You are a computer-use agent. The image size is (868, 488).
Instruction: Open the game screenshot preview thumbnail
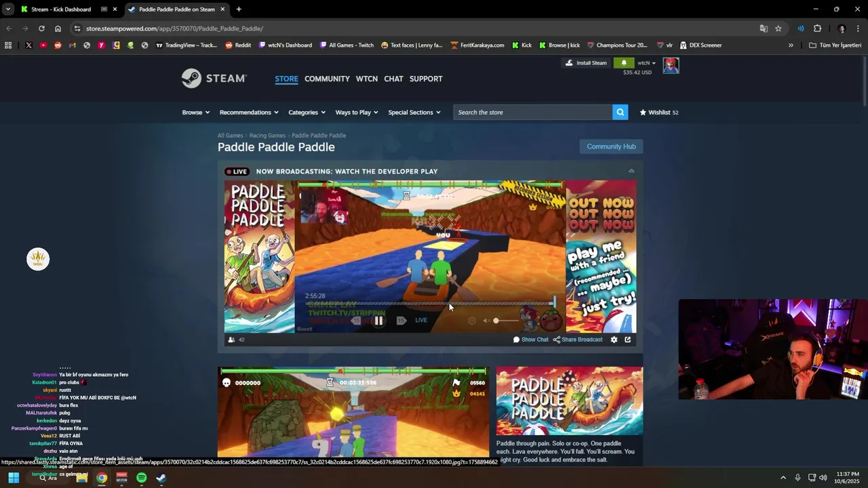click(353, 413)
